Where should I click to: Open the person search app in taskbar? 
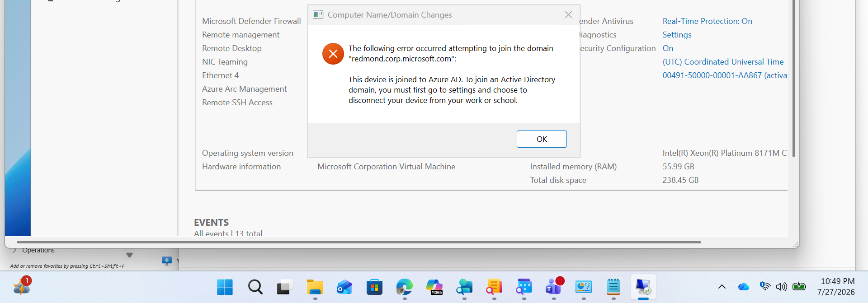(x=464, y=287)
